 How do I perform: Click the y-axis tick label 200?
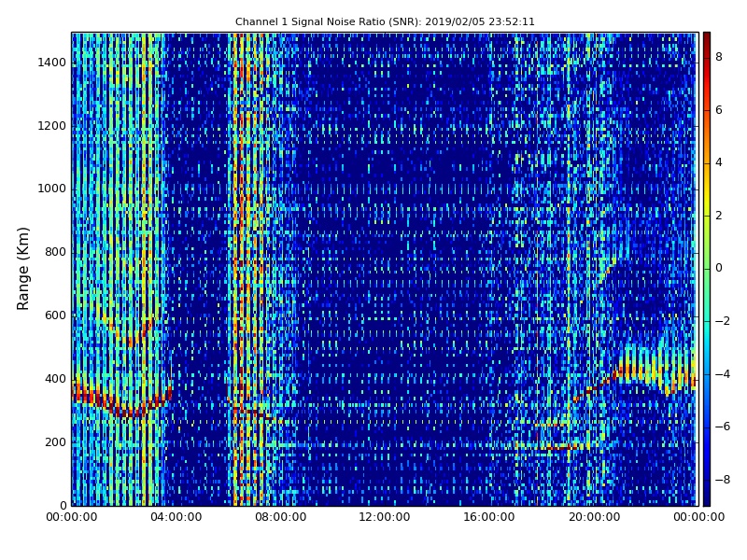coord(55,442)
